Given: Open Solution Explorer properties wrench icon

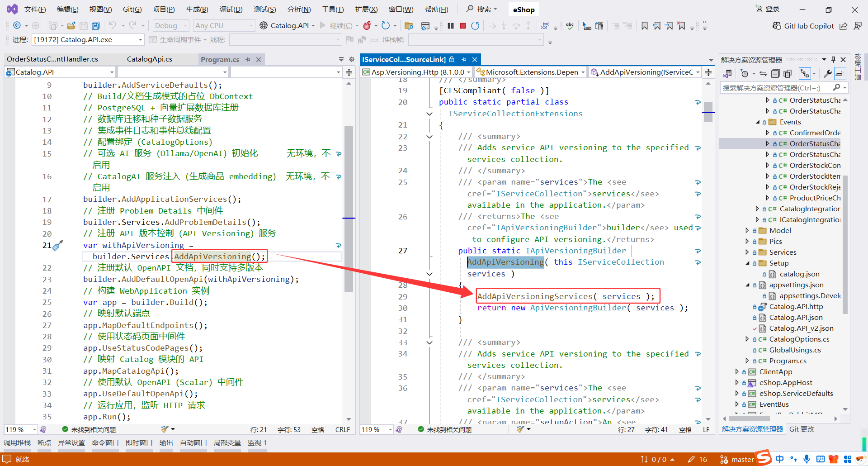Looking at the screenshot, I should pyautogui.click(x=828, y=73).
